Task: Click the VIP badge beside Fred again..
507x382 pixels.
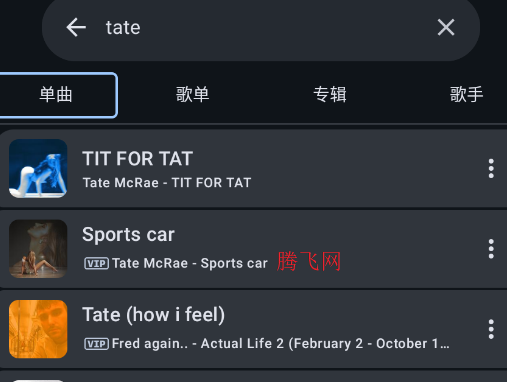Action: click(96, 344)
